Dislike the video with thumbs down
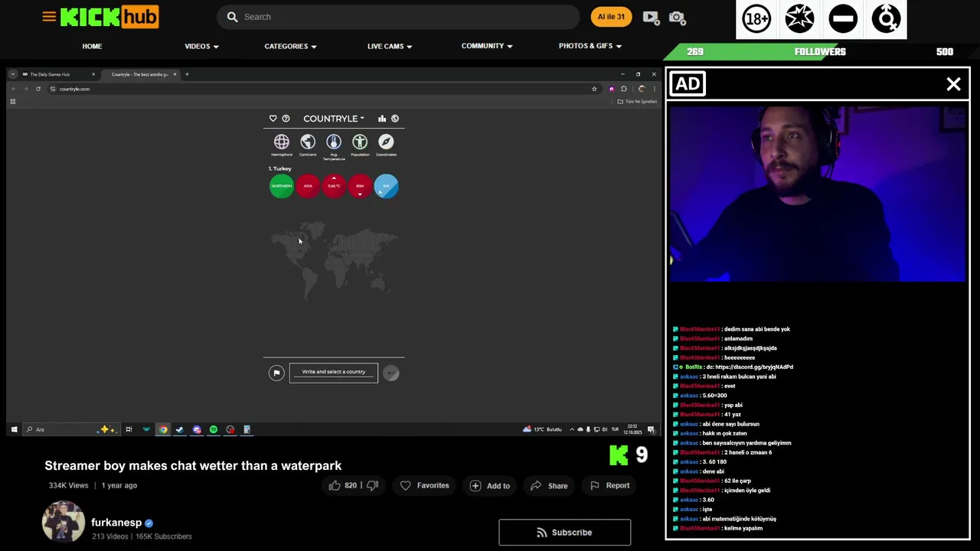980x551 pixels. 373,485
